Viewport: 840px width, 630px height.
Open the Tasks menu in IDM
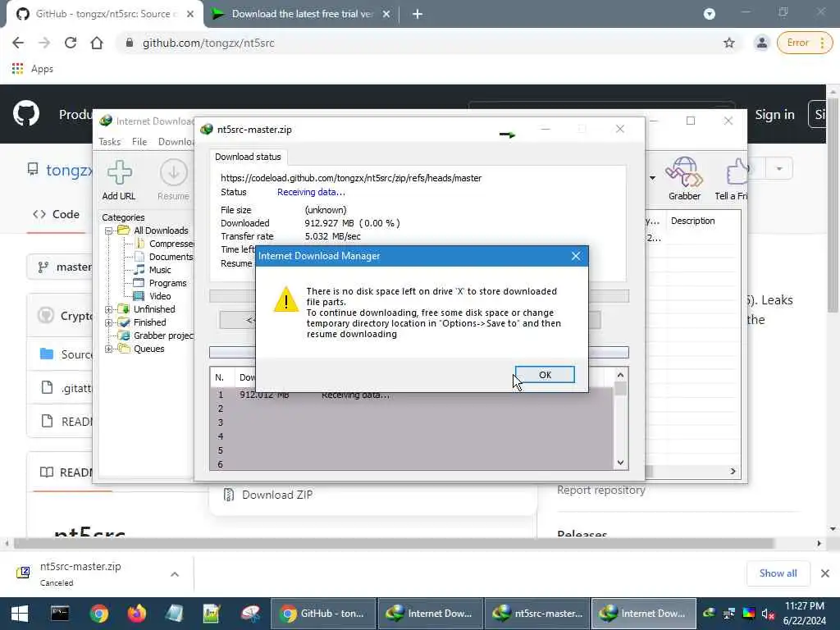[109, 141]
